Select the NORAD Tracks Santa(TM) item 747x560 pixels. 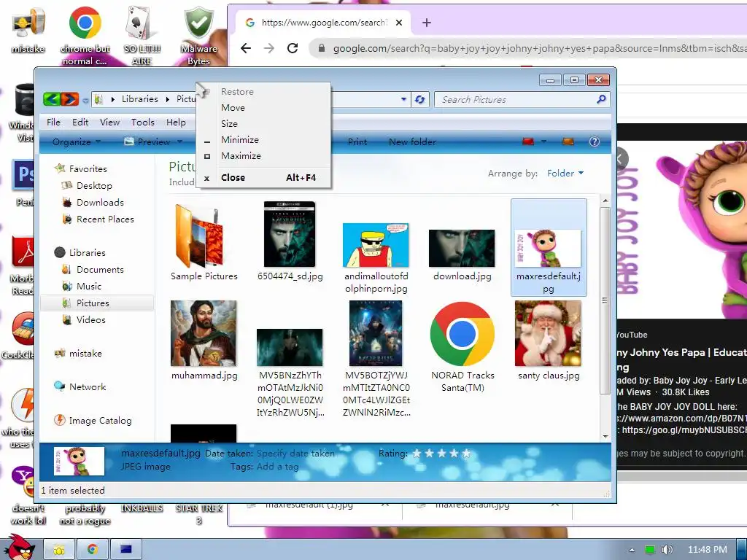click(462, 348)
